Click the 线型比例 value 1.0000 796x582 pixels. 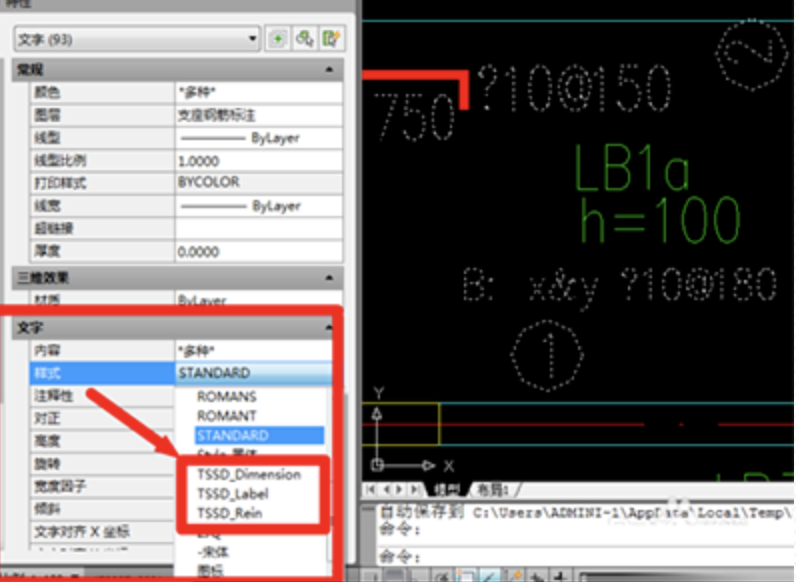pyautogui.click(x=259, y=161)
